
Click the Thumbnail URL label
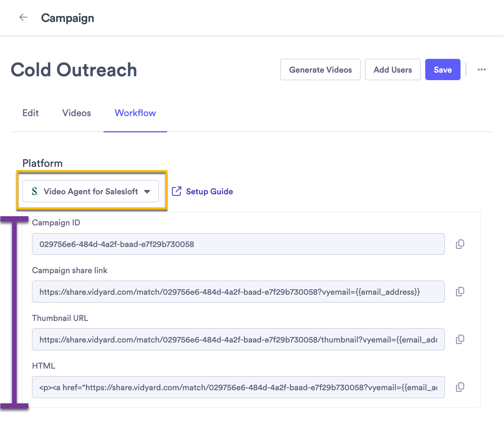(60, 318)
